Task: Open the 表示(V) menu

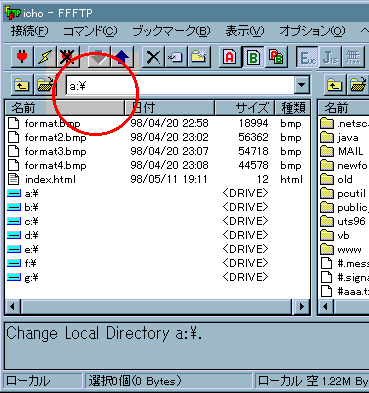Action: (x=245, y=31)
